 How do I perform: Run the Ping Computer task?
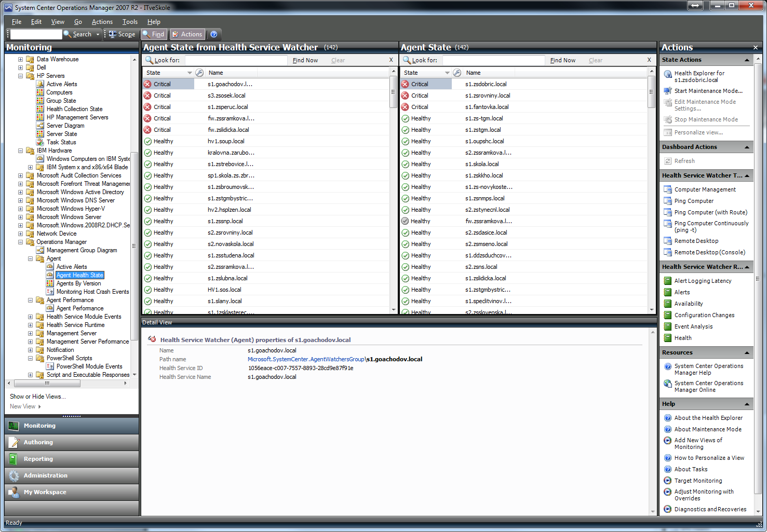point(694,201)
